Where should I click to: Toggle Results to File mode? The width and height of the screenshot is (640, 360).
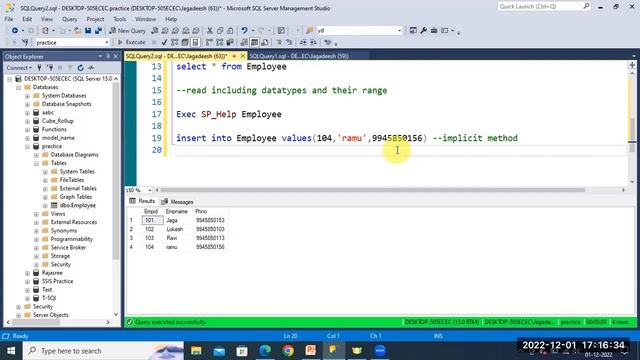pos(265,42)
